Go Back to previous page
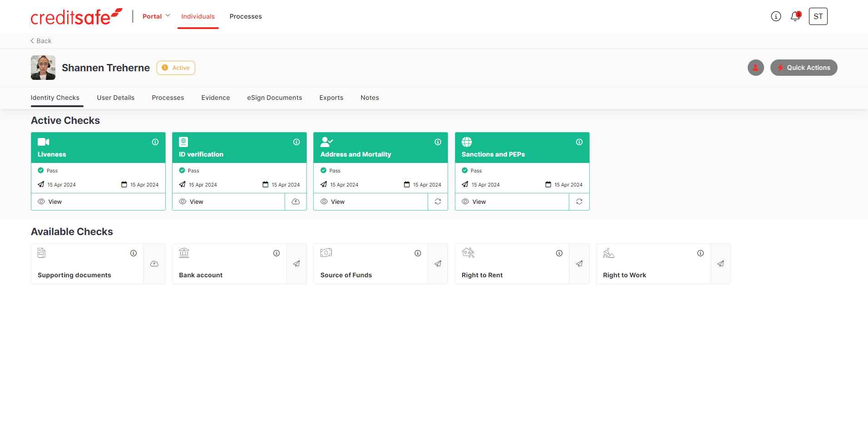 pos(41,41)
